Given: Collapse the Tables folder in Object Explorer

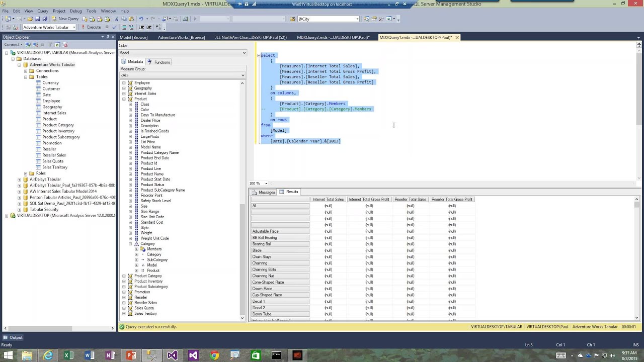Looking at the screenshot, I should pos(25,77).
